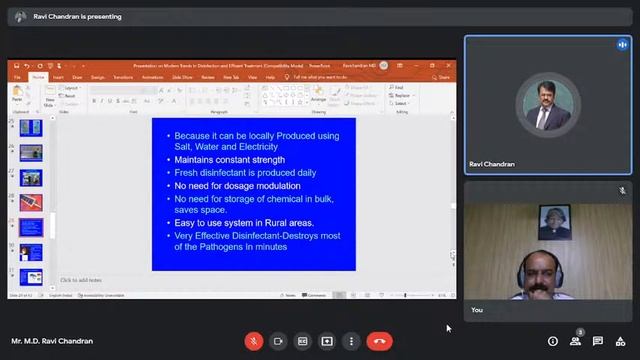The height and width of the screenshot is (360, 640).
Task: Open the Chat with everyone icon
Action: 598,341
